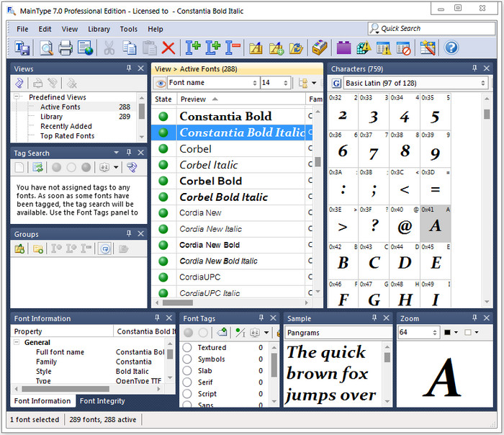Click the library card box icon
The height and width of the screenshot is (435, 504).
click(x=320, y=48)
